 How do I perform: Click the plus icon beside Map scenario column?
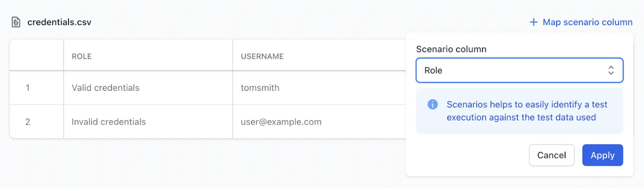click(534, 22)
